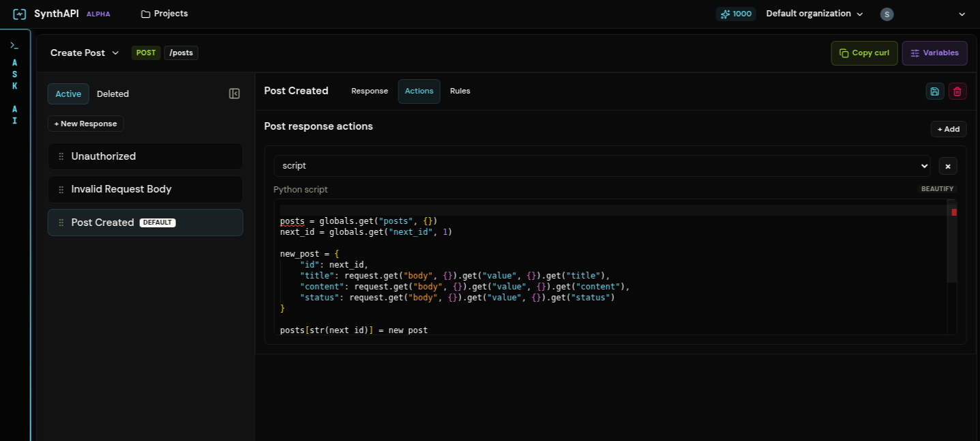Click the SynthAPI logo icon
The height and width of the screenshot is (441, 980).
[20, 14]
